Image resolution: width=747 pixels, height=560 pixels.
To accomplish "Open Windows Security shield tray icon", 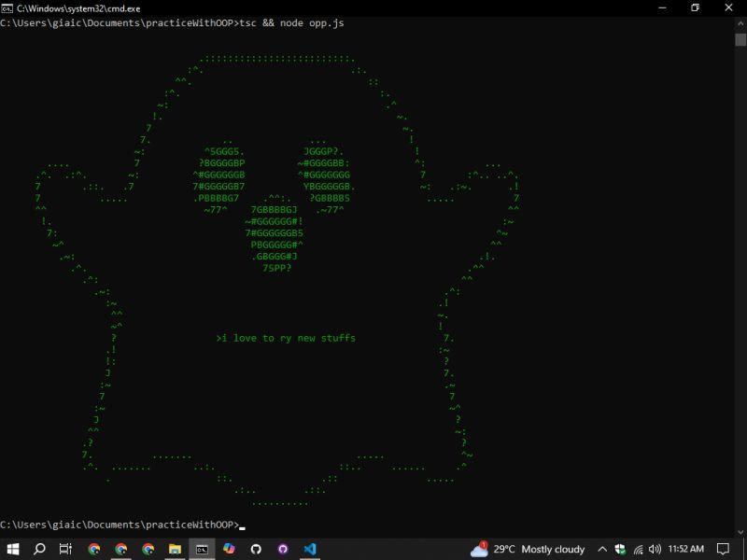I will [620, 549].
